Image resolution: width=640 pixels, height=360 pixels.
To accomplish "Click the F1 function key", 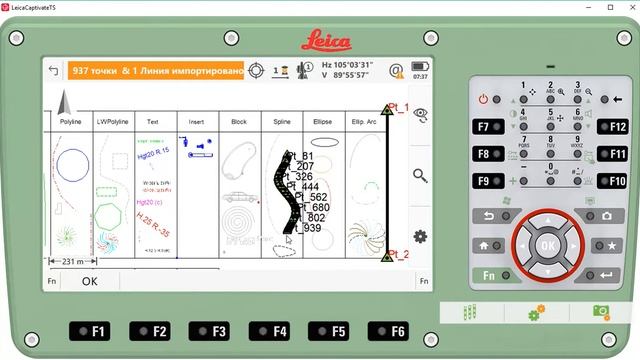I will click(90, 331).
